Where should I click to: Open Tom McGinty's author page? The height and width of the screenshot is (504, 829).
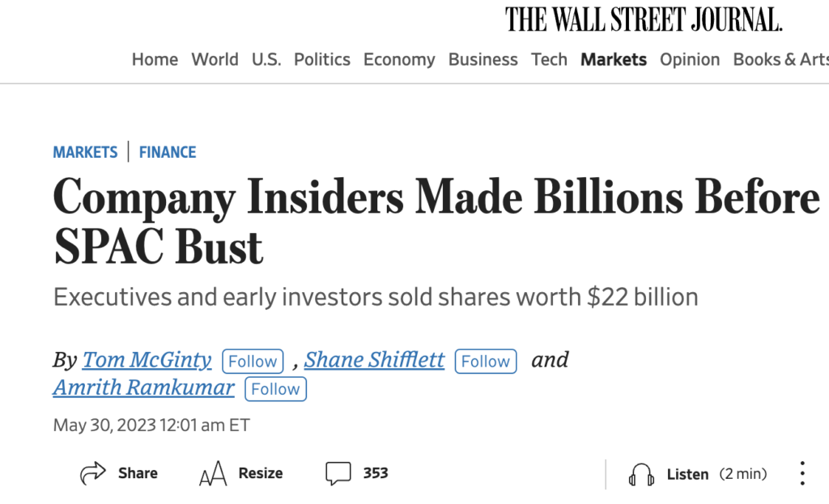pos(147,360)
